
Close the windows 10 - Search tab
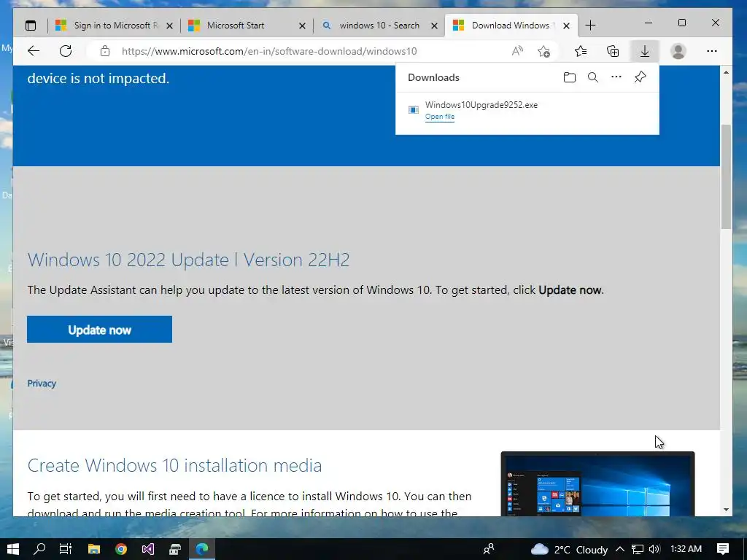434,26
